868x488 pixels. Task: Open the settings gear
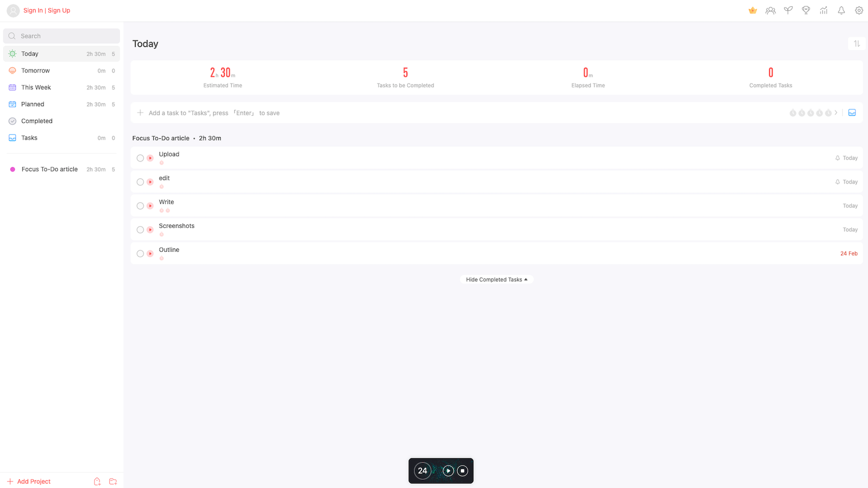coord(859,11)
